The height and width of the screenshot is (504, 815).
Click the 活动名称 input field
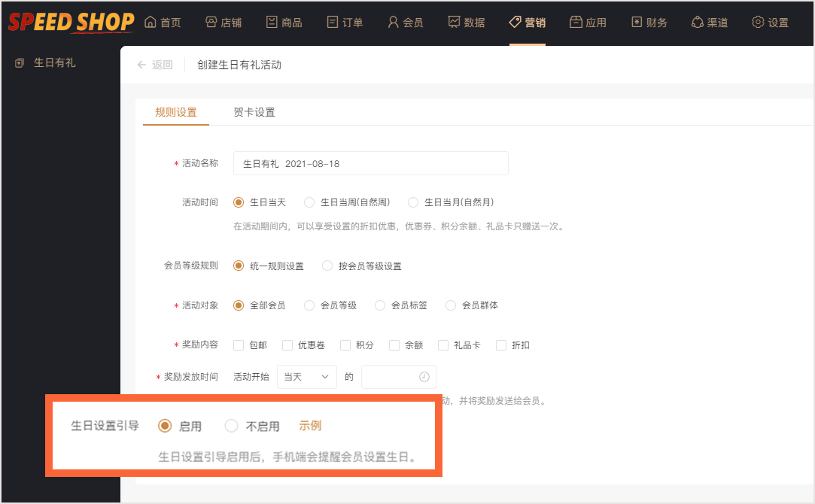[x=370, y=164]
